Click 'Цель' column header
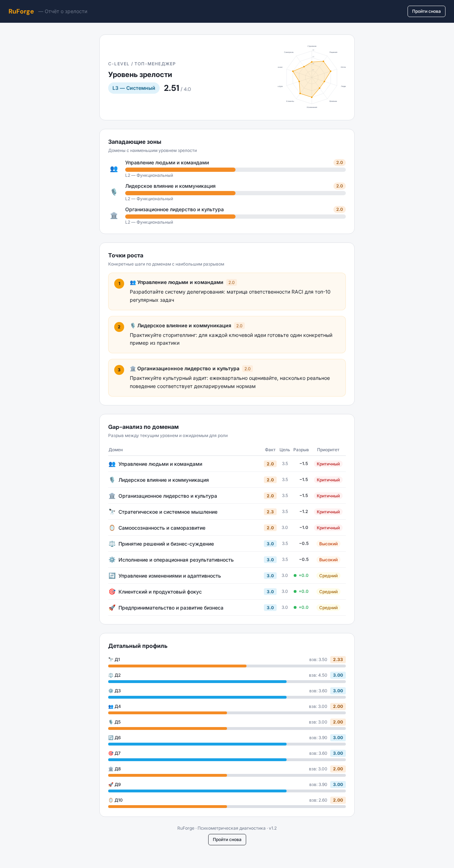This screenshot has width=454, height=868. coord(285,450)
